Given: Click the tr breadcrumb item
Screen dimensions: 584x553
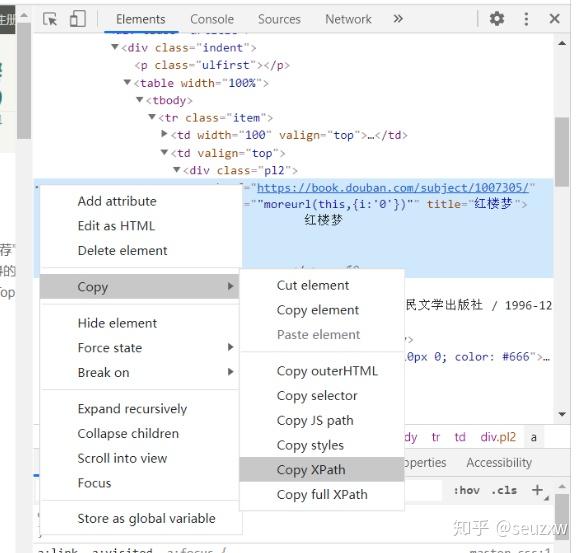Looking at the screenshot, I should pyautogui.click(x=436, y=437).
